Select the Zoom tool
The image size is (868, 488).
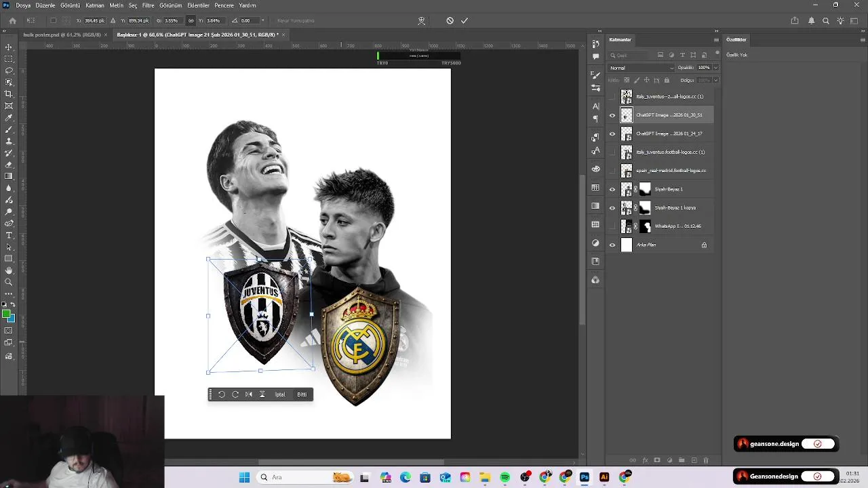pyautogui.click(x=9, y=282)
